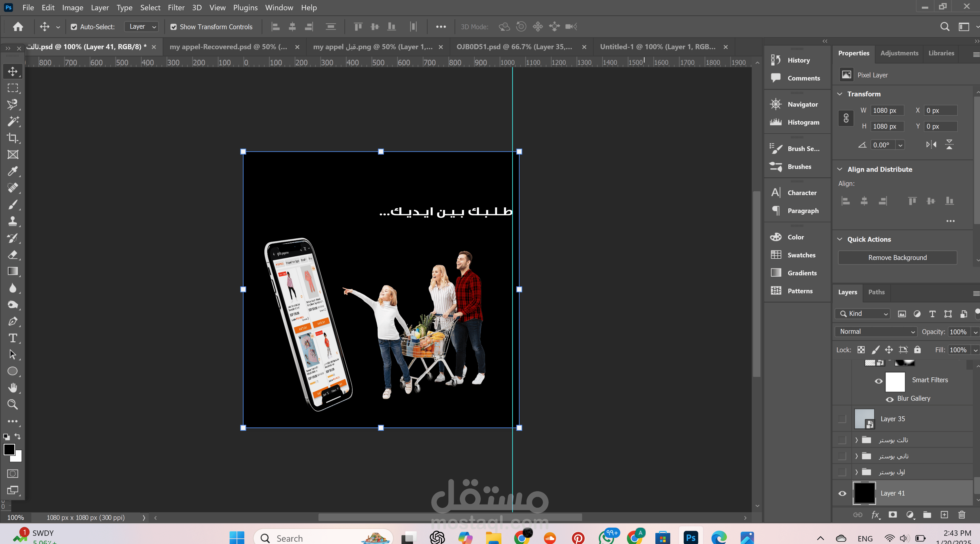The height and width of the screenshot is (544, 980).
Task: Add a layer mask
Action: pyautogui.click(x=892, y=515)
